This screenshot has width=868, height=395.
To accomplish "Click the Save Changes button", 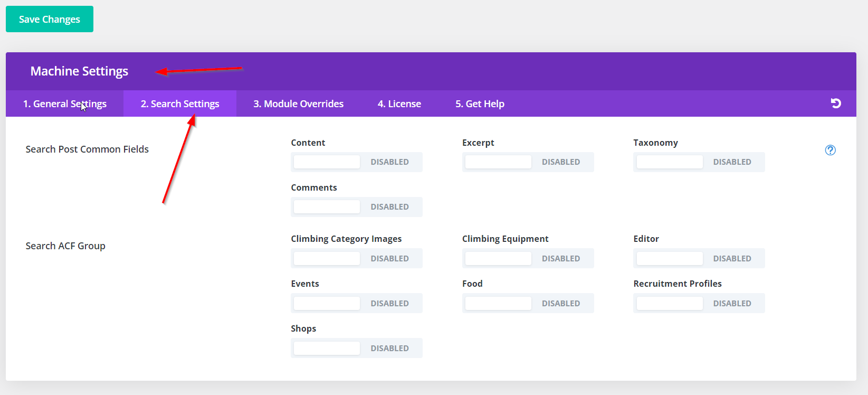I will click(50, 19).
